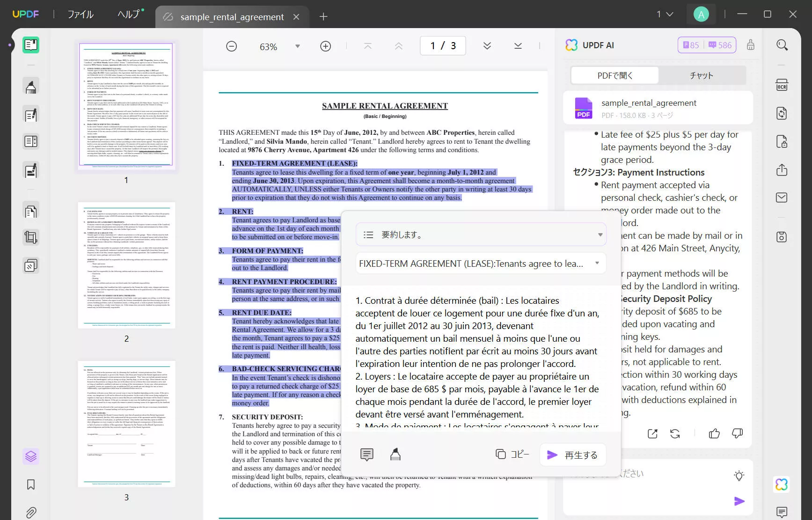Send the chat message arrow
This screenshot has height=520, width=812.
tap(739, 501)
